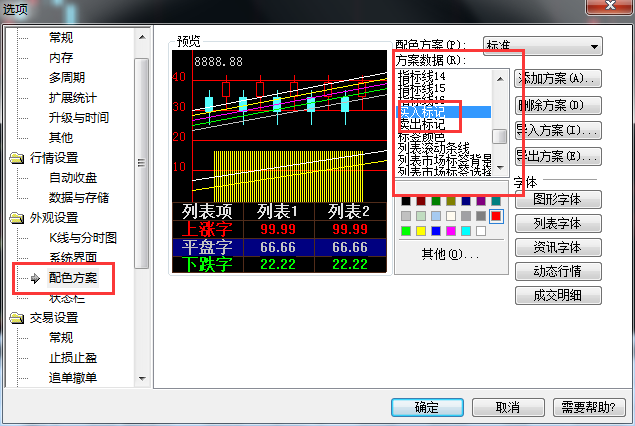
Task: Click 需要帮助? help button
Action: point(589,407)
